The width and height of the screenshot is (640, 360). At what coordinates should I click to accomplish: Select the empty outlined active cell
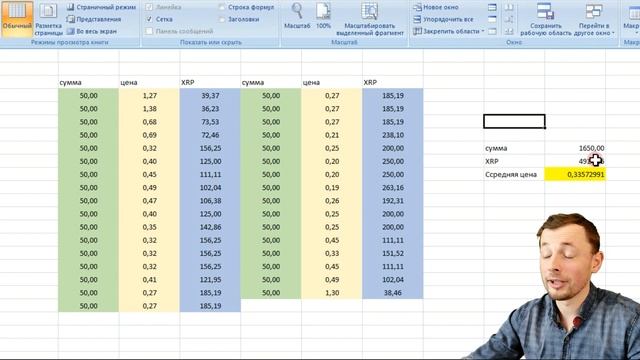514,122
